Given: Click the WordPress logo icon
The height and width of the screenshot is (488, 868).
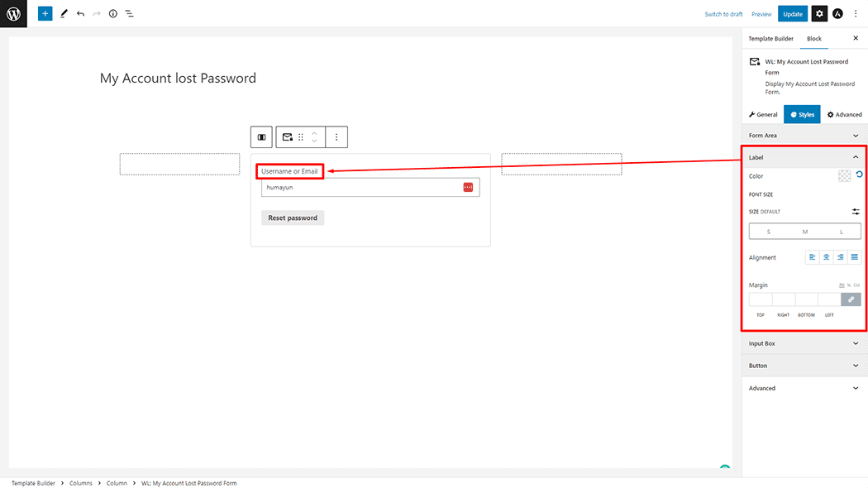Looking at the screenshot, I should click(x=13, y=13).
